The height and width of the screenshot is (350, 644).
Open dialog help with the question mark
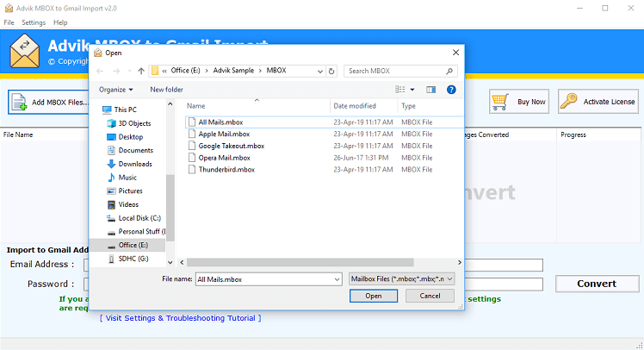point(451,90)
